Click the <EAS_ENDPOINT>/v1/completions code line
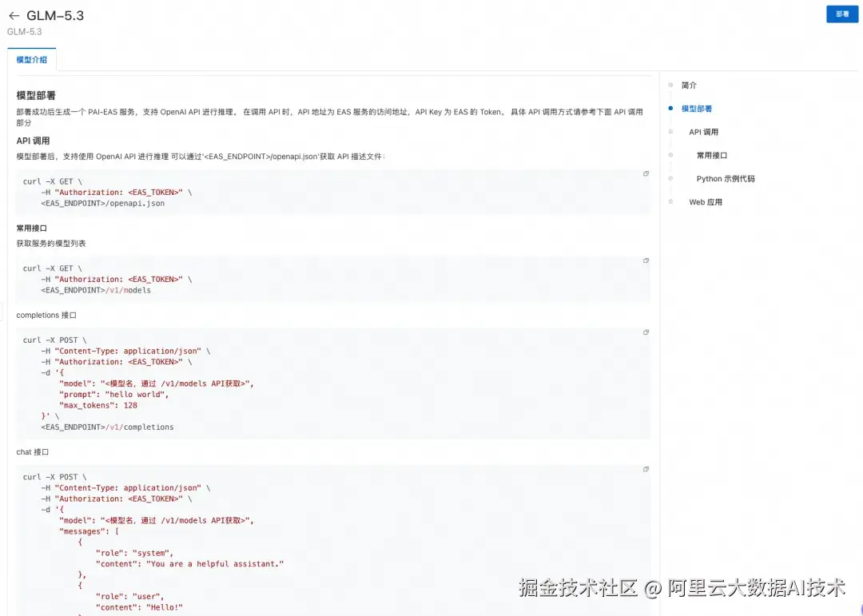Viewport: 863px width, 616px height. [x=107, y=427]
